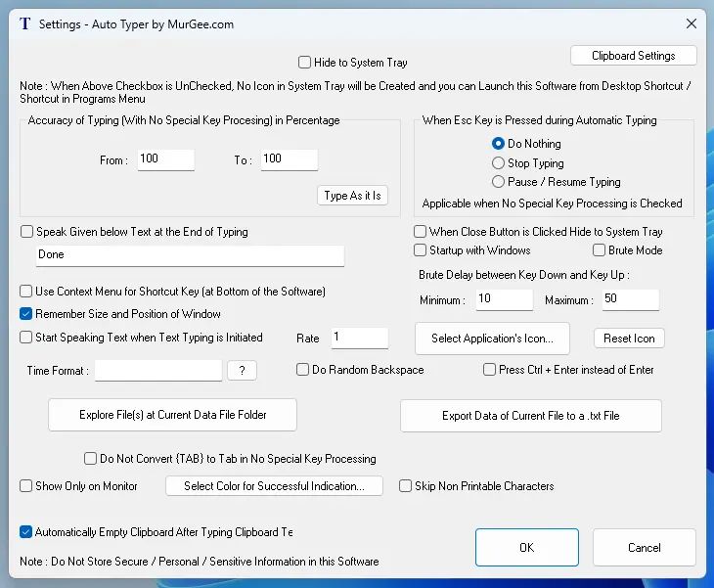
Task: Click the Minimum brute delay field
Action: tap(504, 299)
